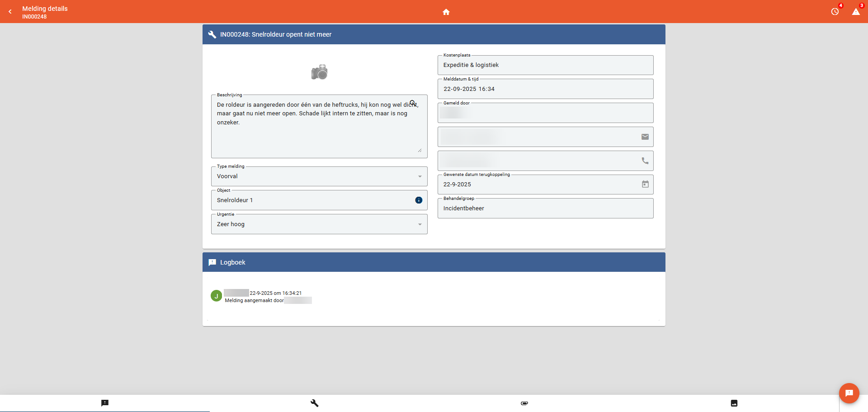Click the email envelope icon
Screen dimensions: 868x412
[645, 137]
